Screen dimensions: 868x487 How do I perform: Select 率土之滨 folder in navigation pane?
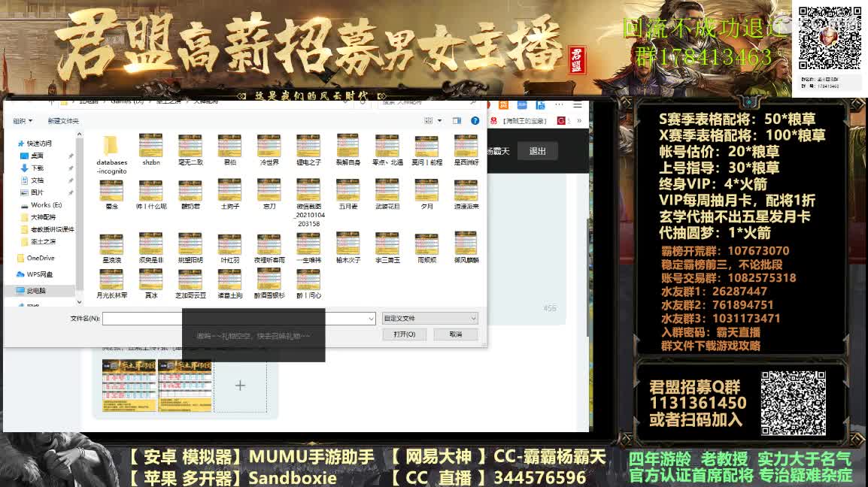(38, 241)
